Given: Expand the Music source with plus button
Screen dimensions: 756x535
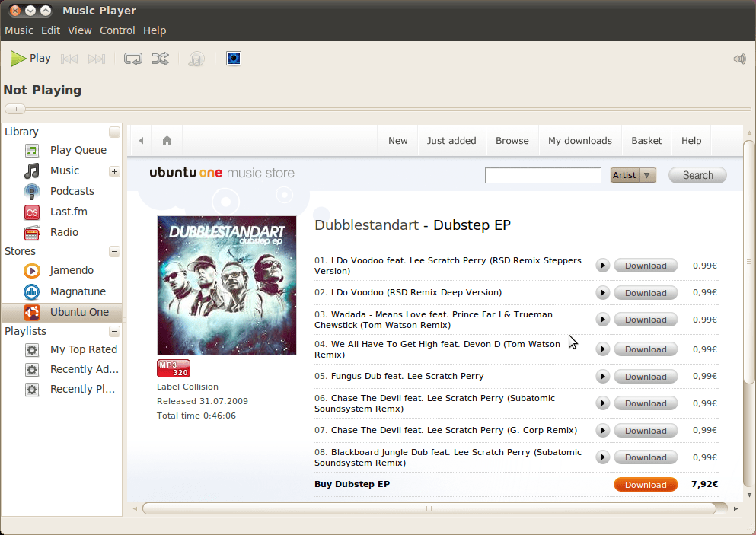Looking at the screenshot, I should [114, 171].
